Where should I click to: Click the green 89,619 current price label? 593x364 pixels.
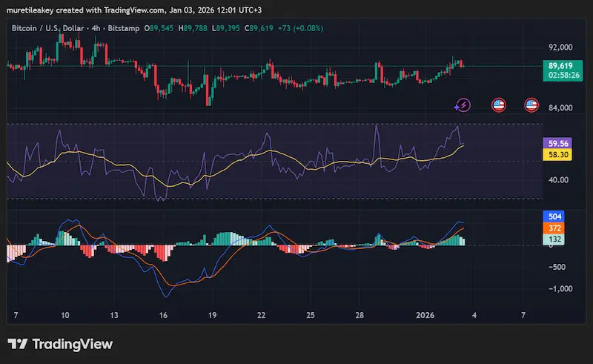click(560, 66)
